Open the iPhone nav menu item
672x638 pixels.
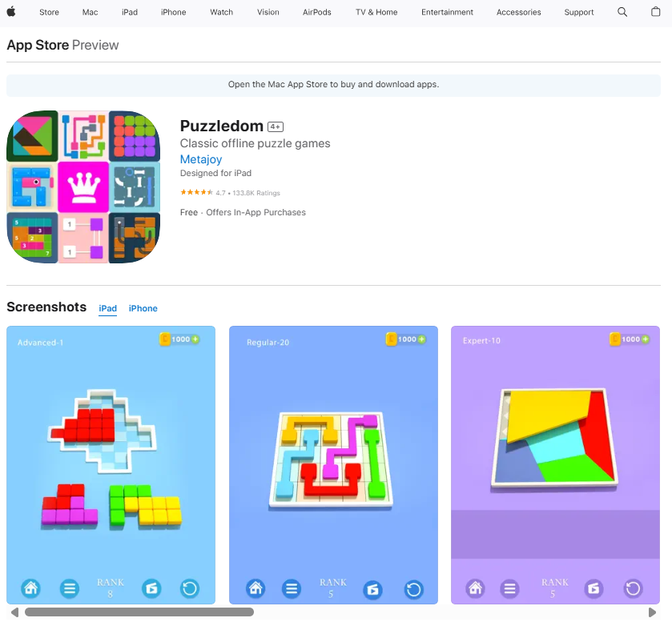click(x=174, y=13)
